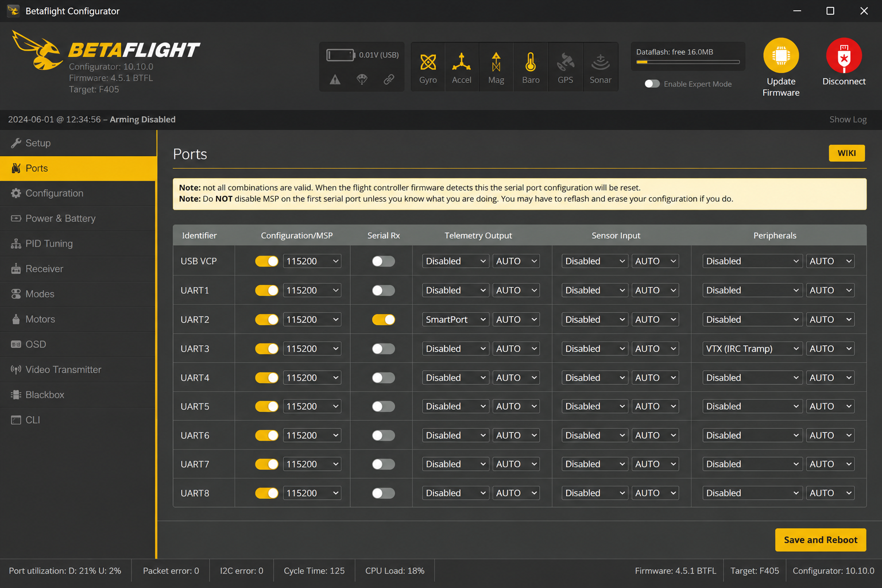Click the Disconnect label
882x588 pixels.
click(x=844, y=82)
